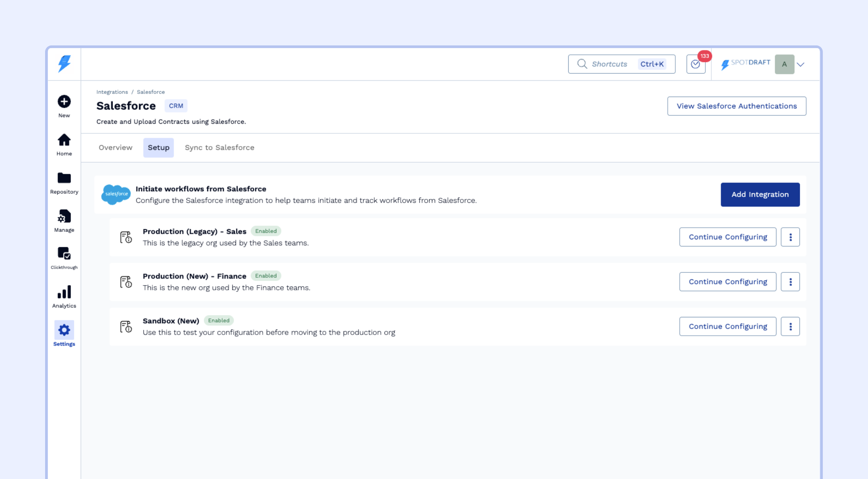Click the 133 notification count badge
Viewport: 868px width, 479px height.
pos(705,56)
